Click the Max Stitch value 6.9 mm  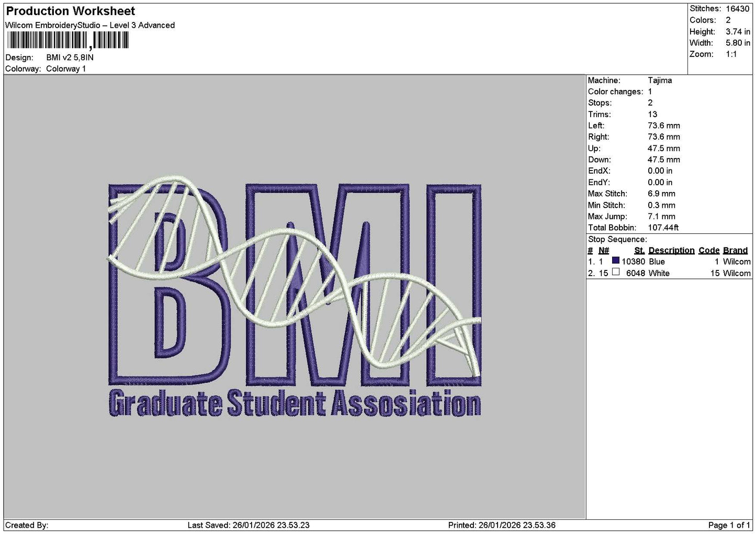coord(661,194)
